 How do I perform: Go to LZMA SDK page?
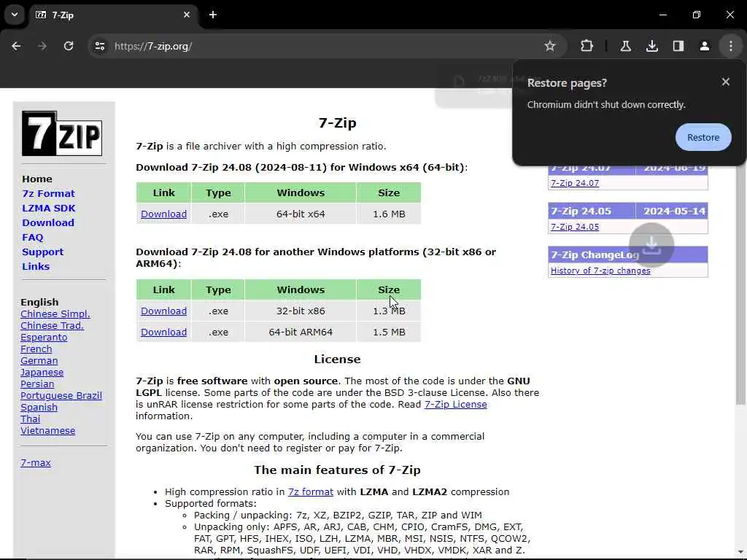[49, 208]
